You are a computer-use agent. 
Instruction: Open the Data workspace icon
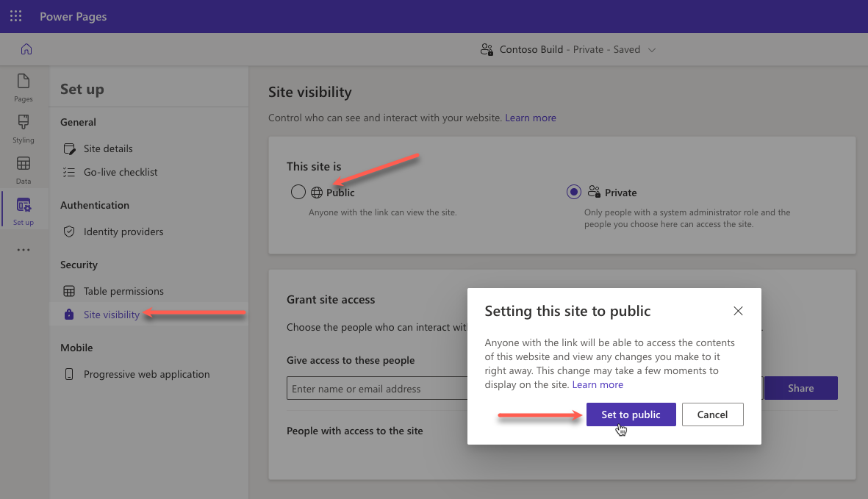(23, 168)
